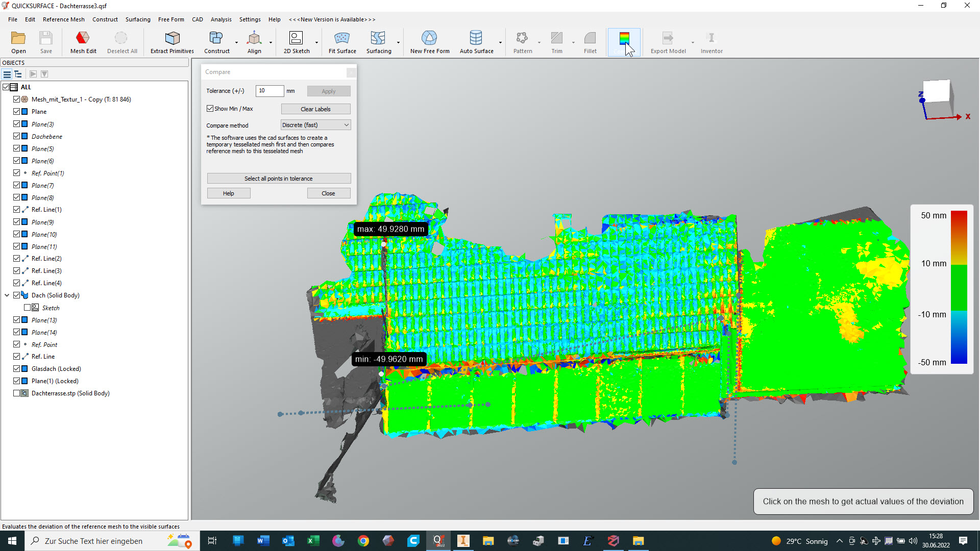Open the Compare method dropdown

[315, 125]
